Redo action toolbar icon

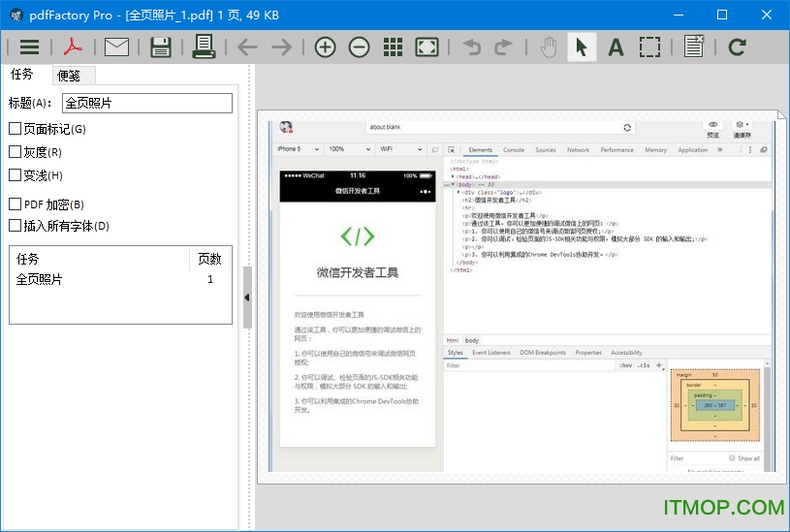pos(503,47)
